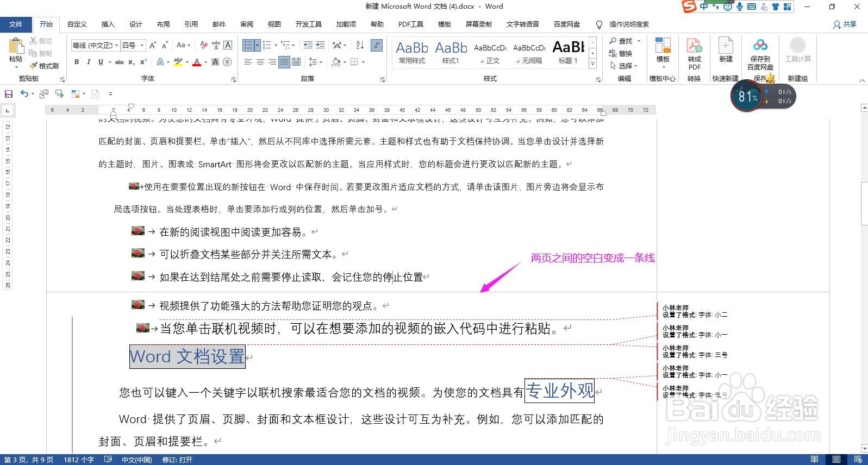Select the 'Word 文档设置' heading text
The image size is (868, 465).
click(x=187, y=357)
